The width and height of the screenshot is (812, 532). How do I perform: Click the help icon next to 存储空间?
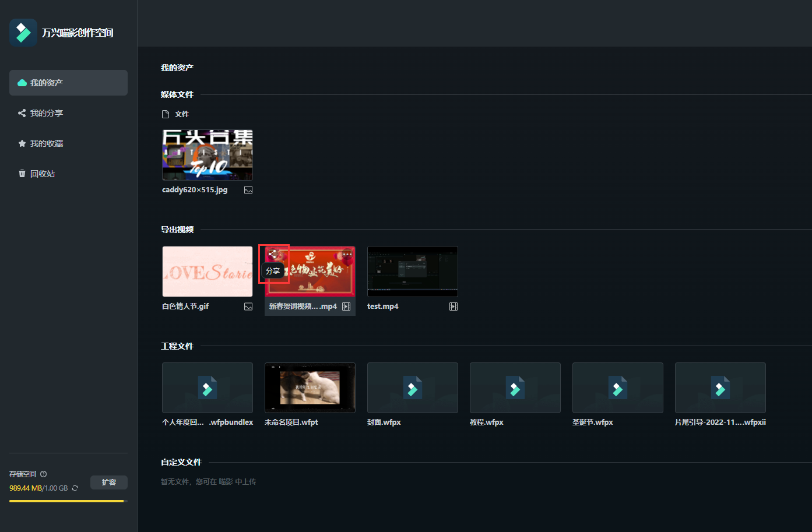44,474
